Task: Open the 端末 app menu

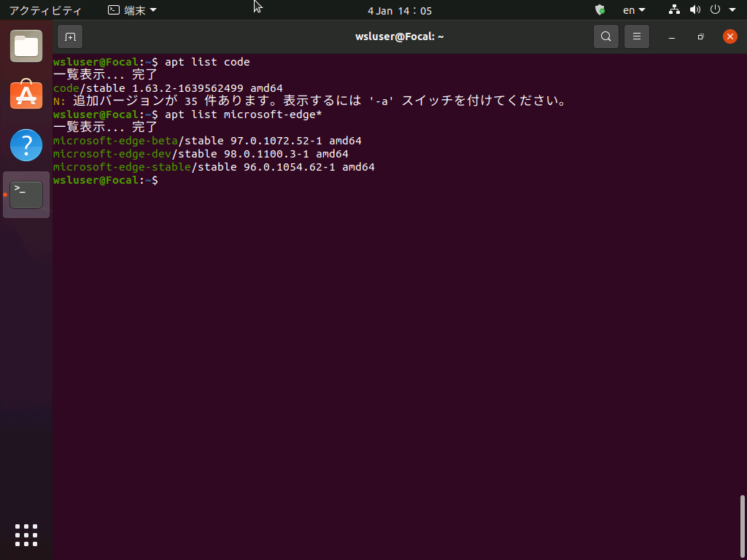Action: tap(133, 10)
